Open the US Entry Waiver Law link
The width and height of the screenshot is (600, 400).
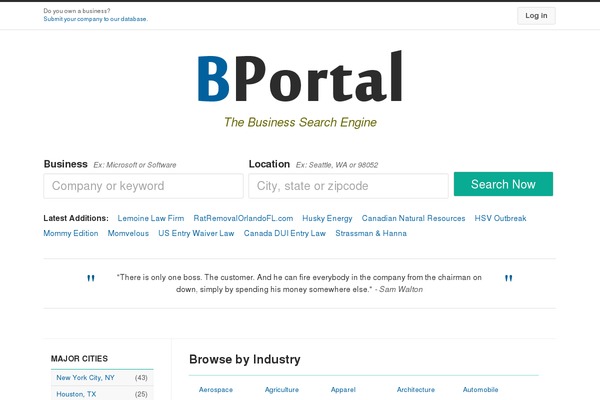[x=196, y=233]
